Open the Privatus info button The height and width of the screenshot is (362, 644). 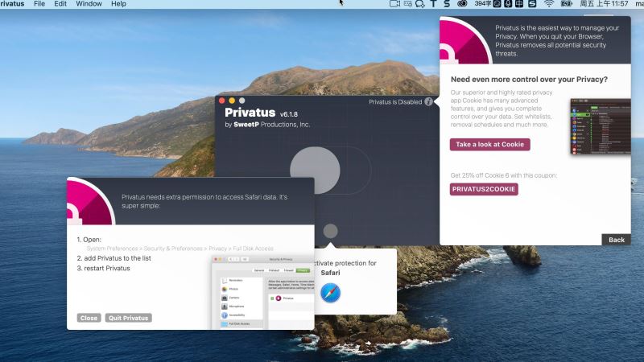click(x=428, y=102)
